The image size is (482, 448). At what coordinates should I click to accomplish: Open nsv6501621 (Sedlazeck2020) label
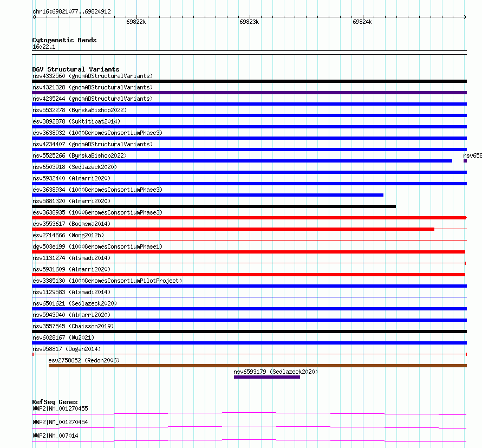[75, 303]
